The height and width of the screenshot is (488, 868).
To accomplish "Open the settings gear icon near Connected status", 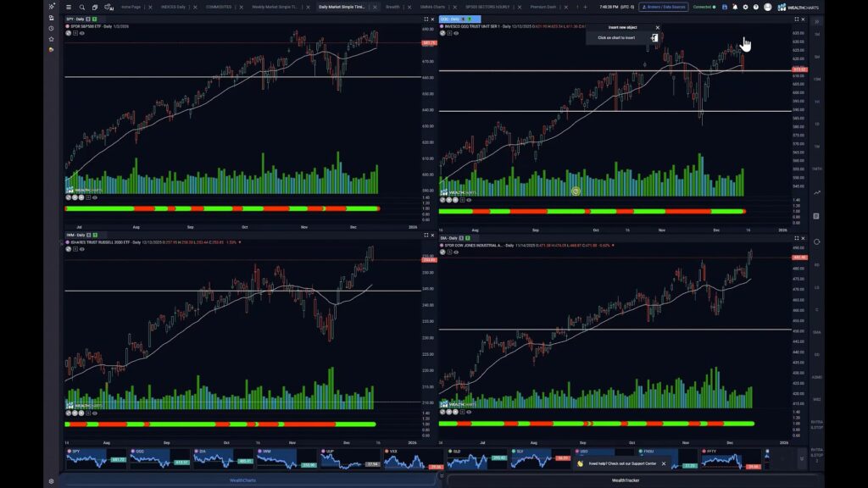I will [746, 7].
